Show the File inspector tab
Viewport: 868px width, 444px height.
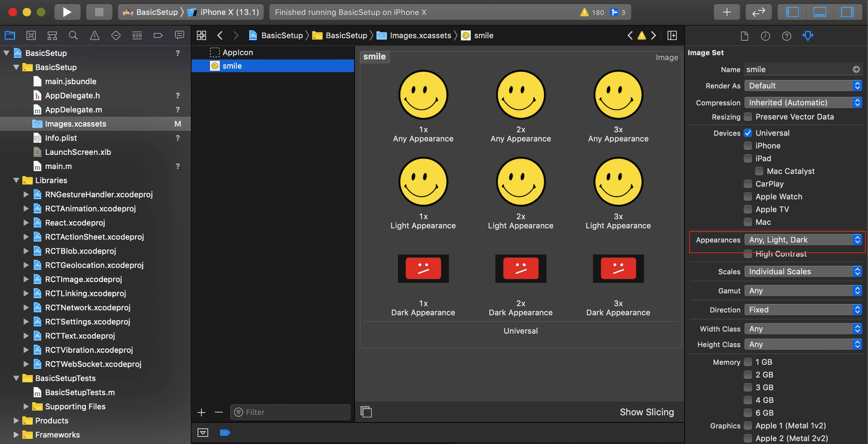tap(745, 36)
